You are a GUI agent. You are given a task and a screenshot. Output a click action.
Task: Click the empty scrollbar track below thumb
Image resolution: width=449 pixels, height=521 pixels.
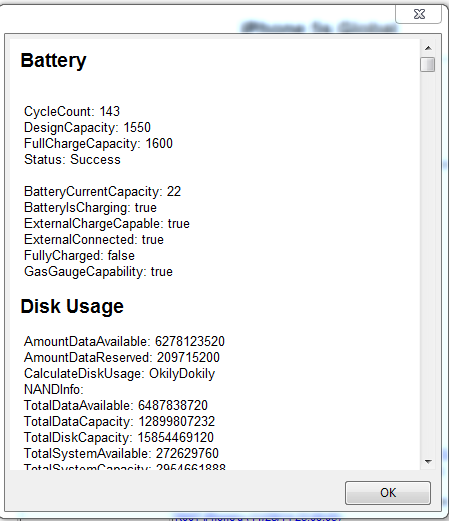[x=428, y=263]
